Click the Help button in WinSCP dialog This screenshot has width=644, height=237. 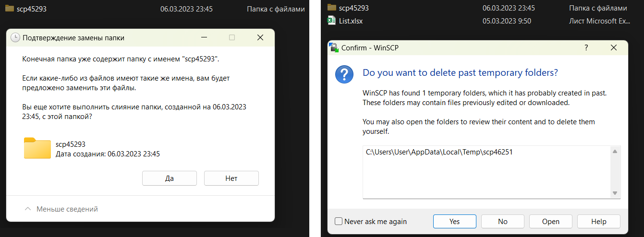coord(598,221)
